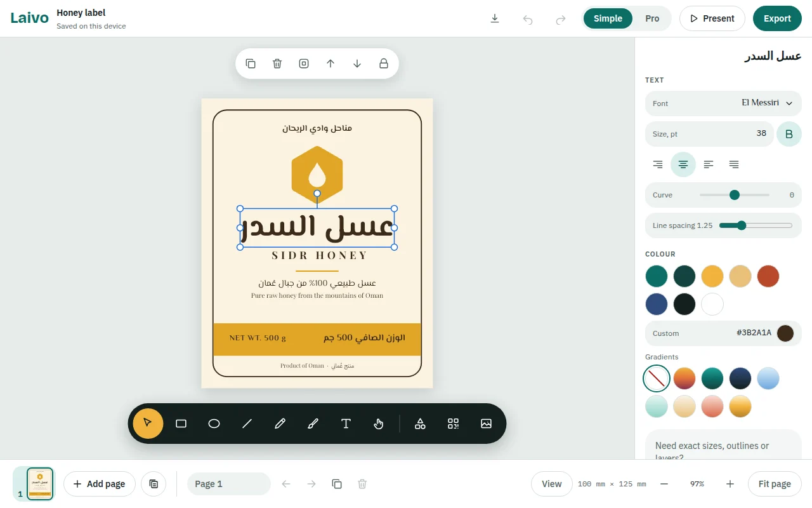Align text to the right
This screenshot has height=508, width=812.
(x=658, y=164)
